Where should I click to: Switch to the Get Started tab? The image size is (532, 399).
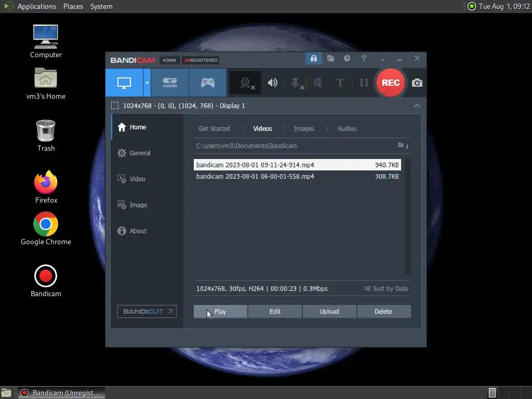pos(215,129)
